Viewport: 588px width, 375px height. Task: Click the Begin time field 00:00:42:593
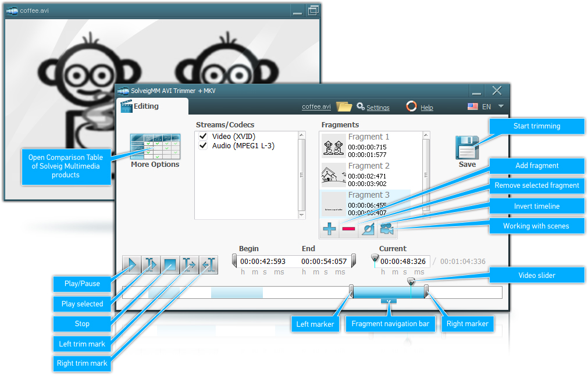(x=263, y=262)
